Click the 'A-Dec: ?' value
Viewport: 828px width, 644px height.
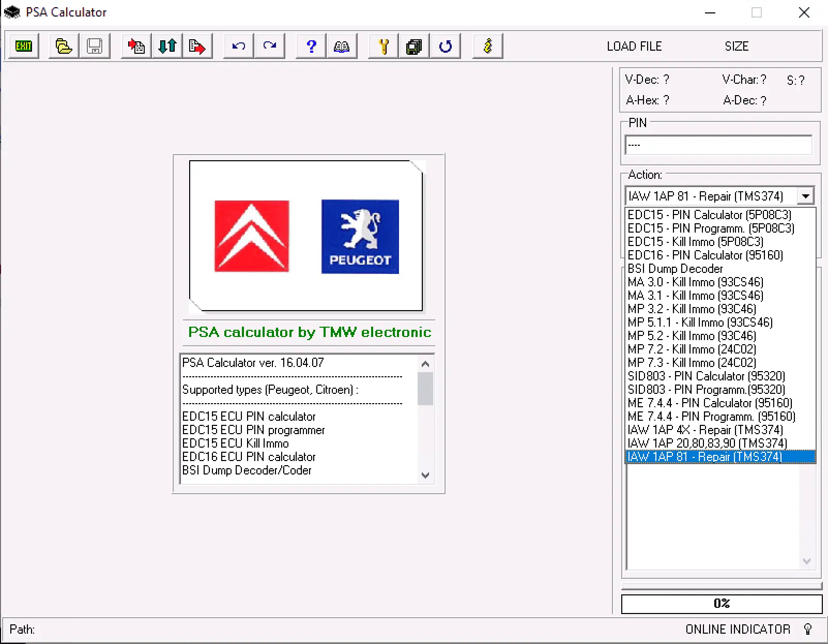[745, 100]
